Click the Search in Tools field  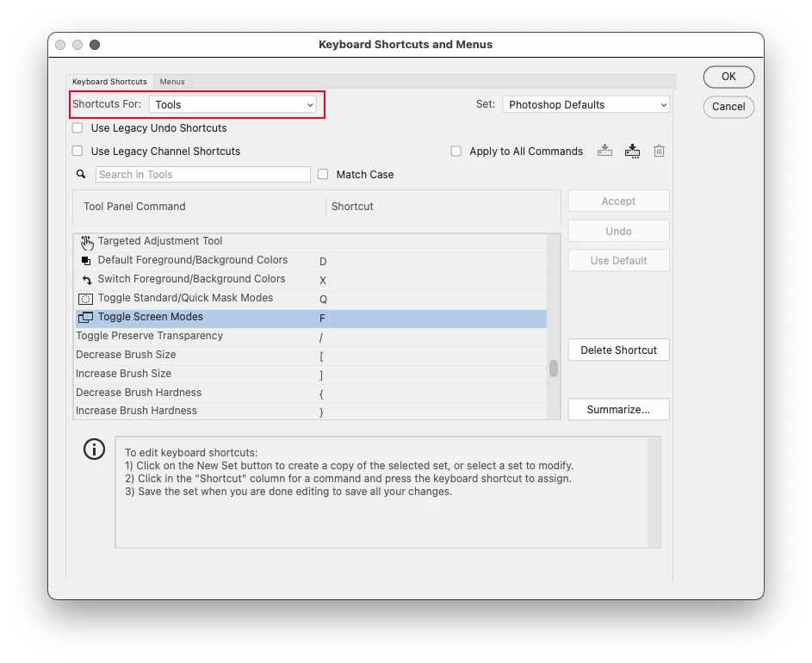pyautogui.click(x=203, y=174)
